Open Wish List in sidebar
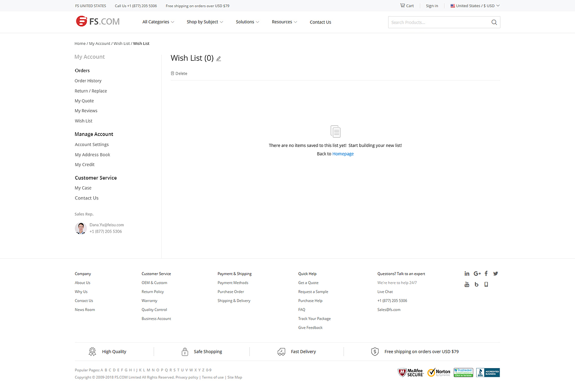This screenshot has width=575, height=392. [x=84, y=121]
